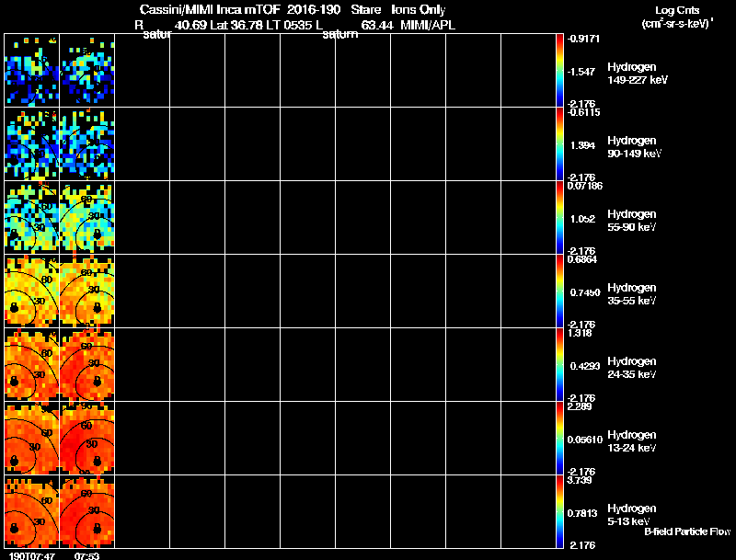Click the Hydrogen 90-149 keV label
This screenshot has width=736, height=560.
pyautogui.click(x=634, y=147)
